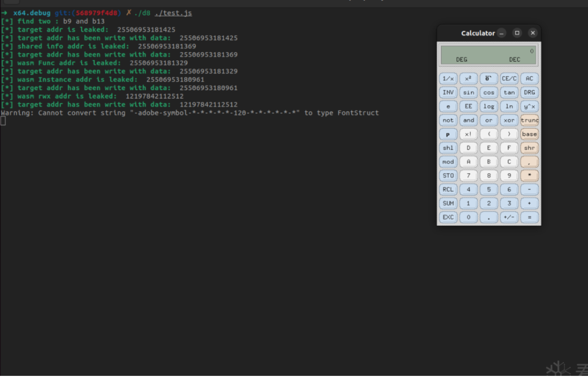The image size is (588, 377).
Task: Click the trunc key
Action: tap(529, 120)
